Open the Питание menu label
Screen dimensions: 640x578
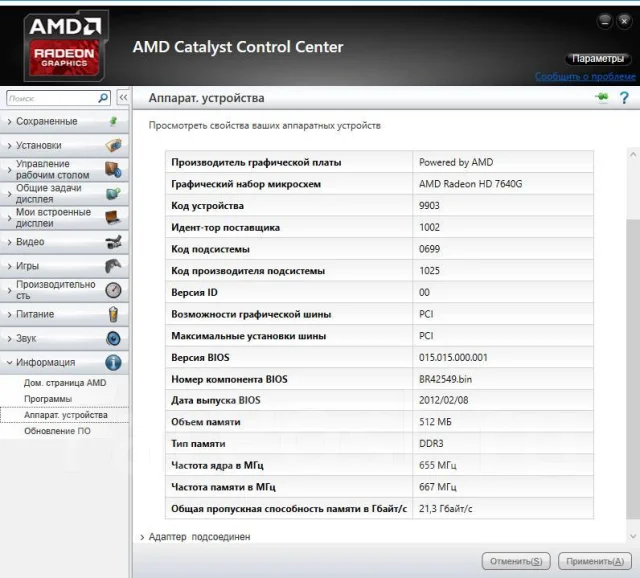[35, 314]
